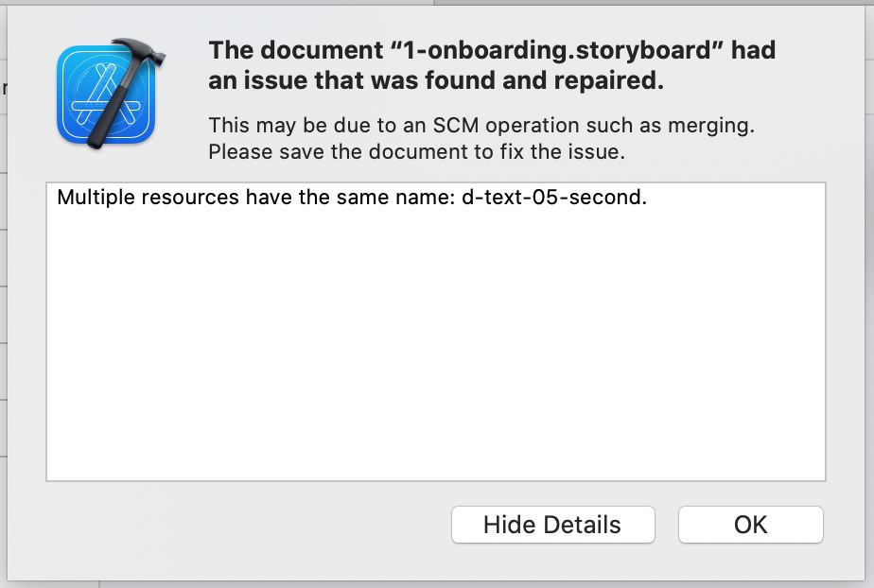Image resolution: width=874 pixels, height=588 pixels.
Task: Click the word "merging" in description
Action: point(710,126)
